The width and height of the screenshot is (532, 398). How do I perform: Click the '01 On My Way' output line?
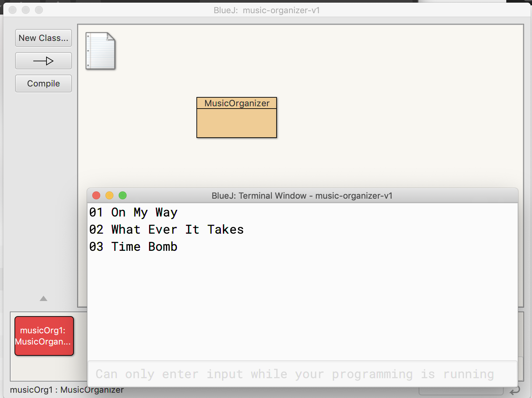point(133,213)
